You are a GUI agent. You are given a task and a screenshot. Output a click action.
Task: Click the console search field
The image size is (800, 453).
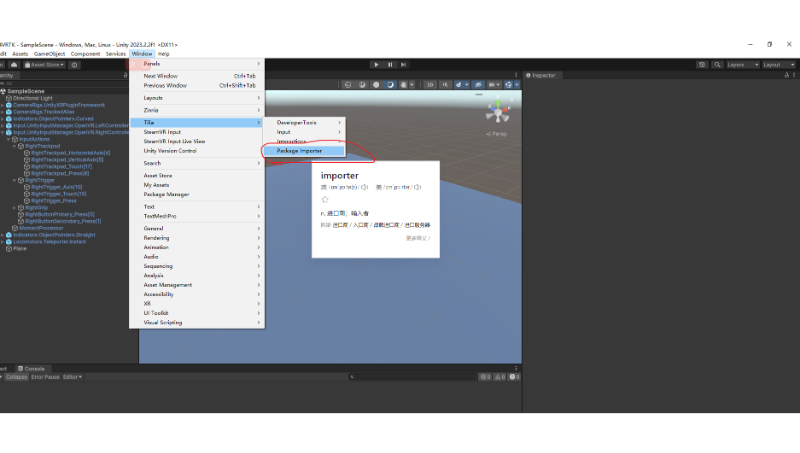tap(412, 377)
